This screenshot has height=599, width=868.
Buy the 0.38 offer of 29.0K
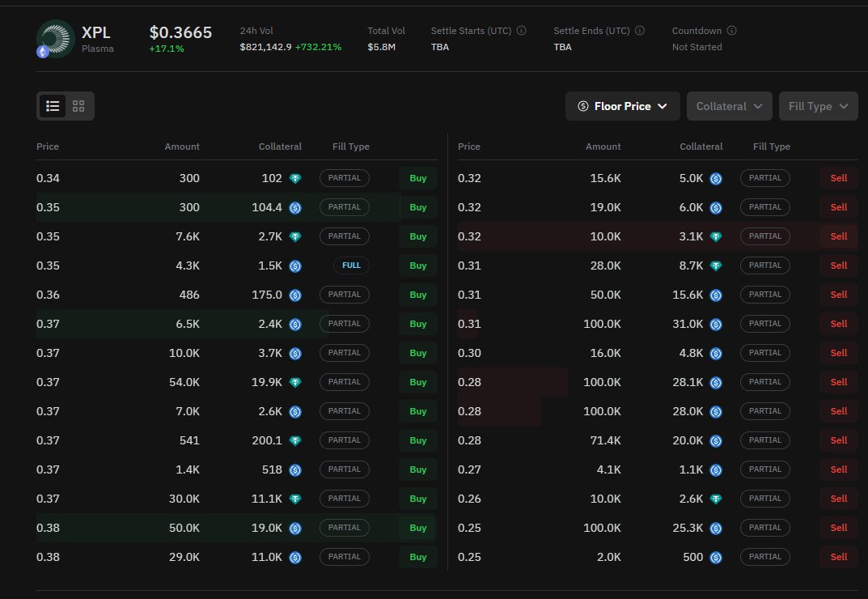tap(418, 557)
